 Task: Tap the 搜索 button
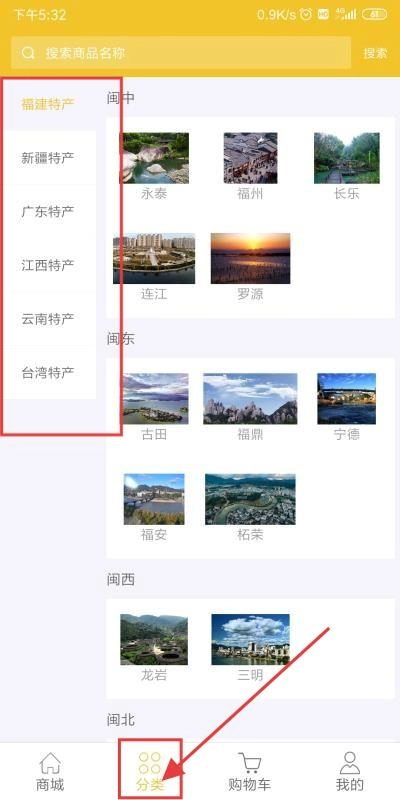376,53
